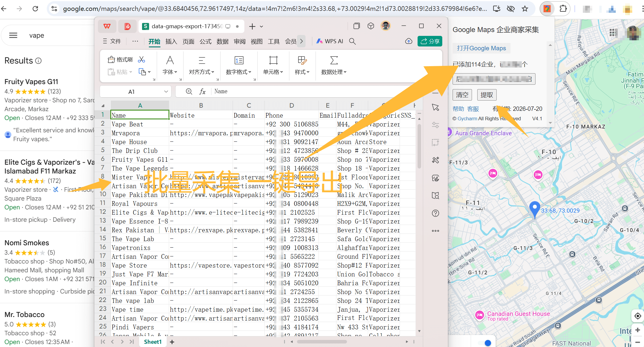Expand the 字体 font dropdown
Viewport: 644px width, 347px height.
point(170,72)
